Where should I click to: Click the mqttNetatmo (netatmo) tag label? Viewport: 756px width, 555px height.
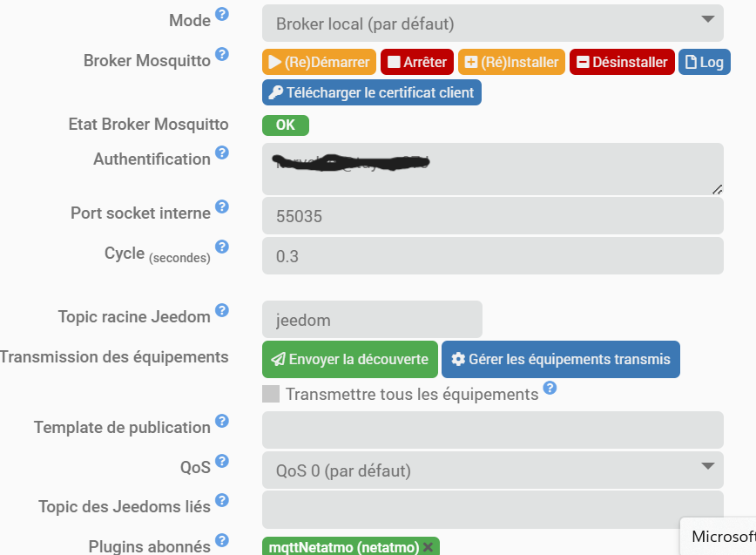click(x=344, y=547)
